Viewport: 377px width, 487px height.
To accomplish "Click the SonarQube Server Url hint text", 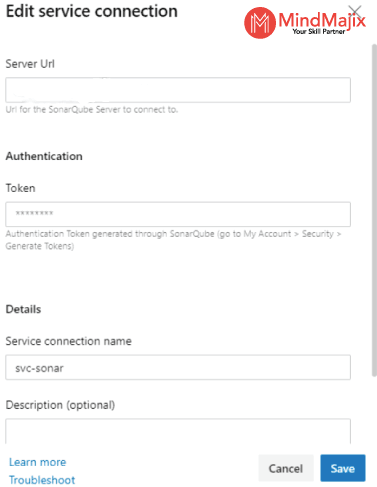I will [x=92, y=109].
